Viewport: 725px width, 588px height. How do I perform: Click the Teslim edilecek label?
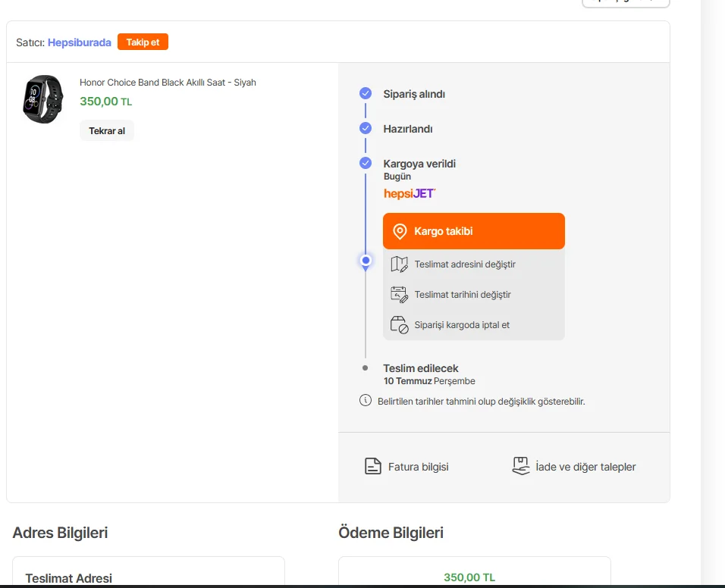tap(421, 368)
